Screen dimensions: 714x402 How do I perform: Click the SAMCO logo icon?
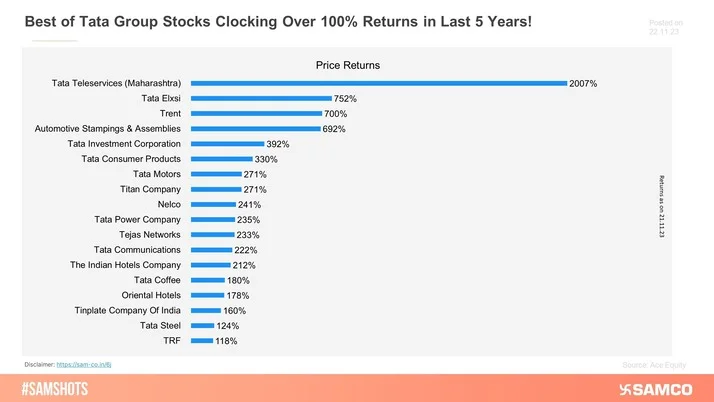pyautogui.click(x=628, y=388)
